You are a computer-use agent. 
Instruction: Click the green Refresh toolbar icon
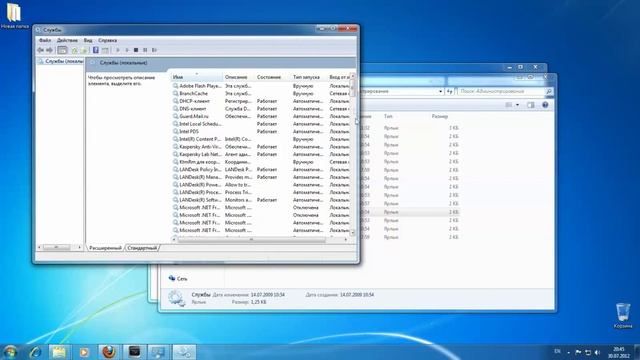click(x=74, y=50)
